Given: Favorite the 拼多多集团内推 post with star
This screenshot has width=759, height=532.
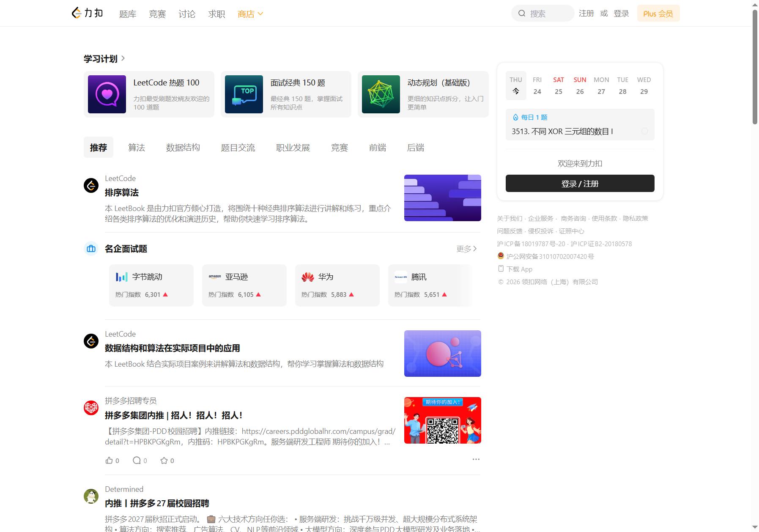Looking at the screenshot, I should (x=164, y=461).
